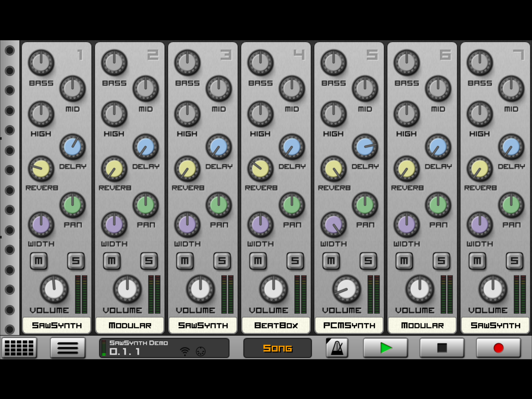Click the MIDI connector icon in the display

201,351
